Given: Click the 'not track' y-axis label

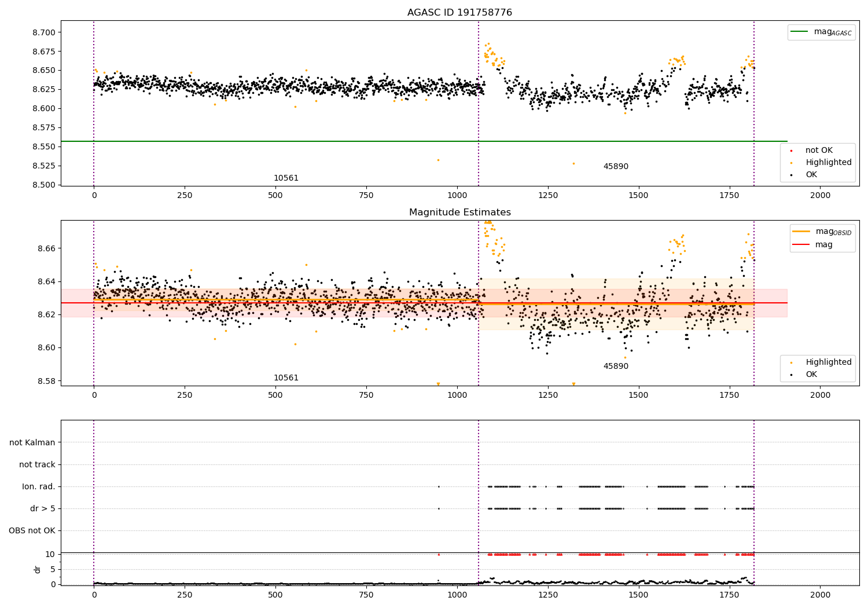Looking at the screenshot, I should [37, 464].
